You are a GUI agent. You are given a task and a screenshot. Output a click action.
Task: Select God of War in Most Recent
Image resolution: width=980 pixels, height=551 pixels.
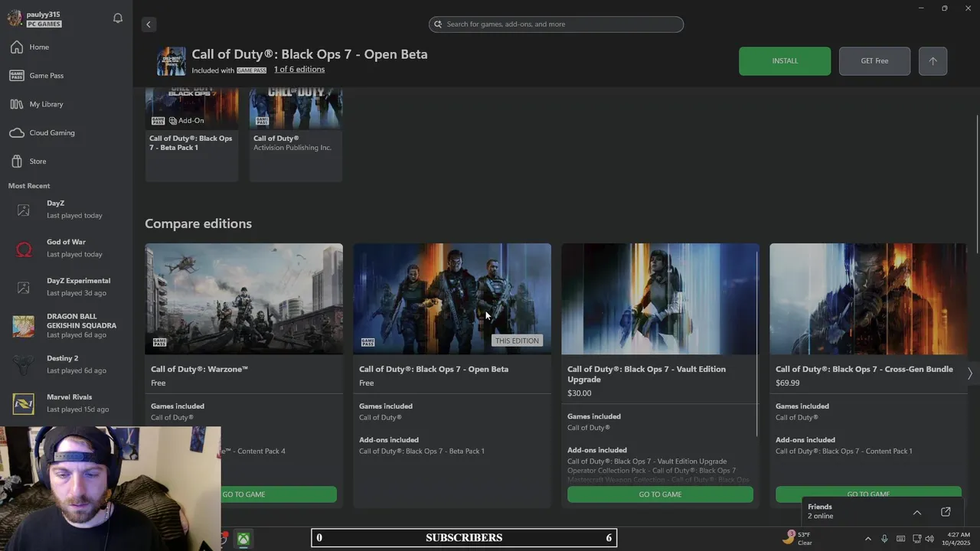pyautogui.click(x=66, y=248)
